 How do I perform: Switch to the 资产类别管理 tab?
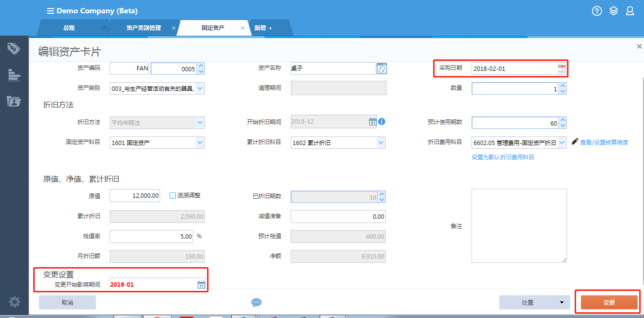[x=143, y=28]
